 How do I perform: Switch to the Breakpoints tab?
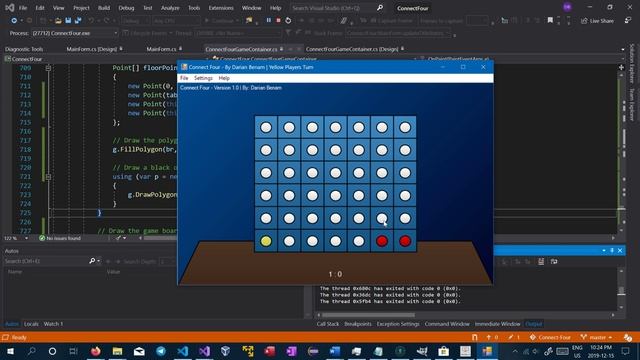(x=358, y=324)
